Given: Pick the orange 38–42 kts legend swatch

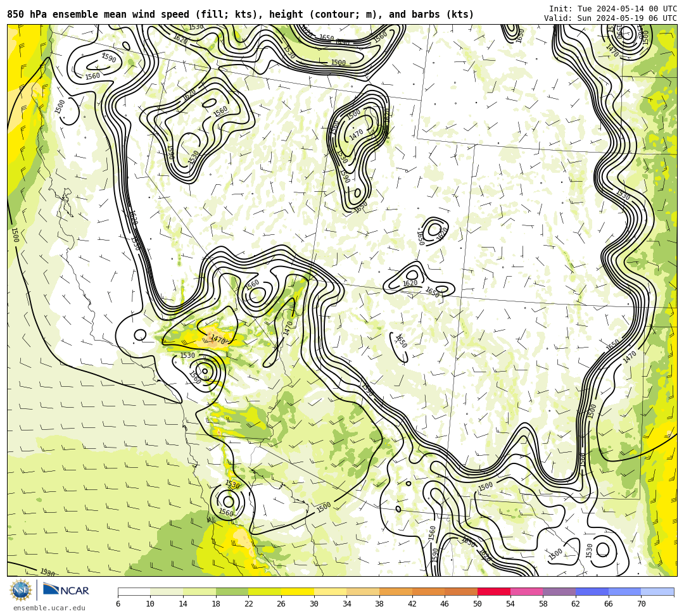Looking at the screenshot, I should click(396, 591).
